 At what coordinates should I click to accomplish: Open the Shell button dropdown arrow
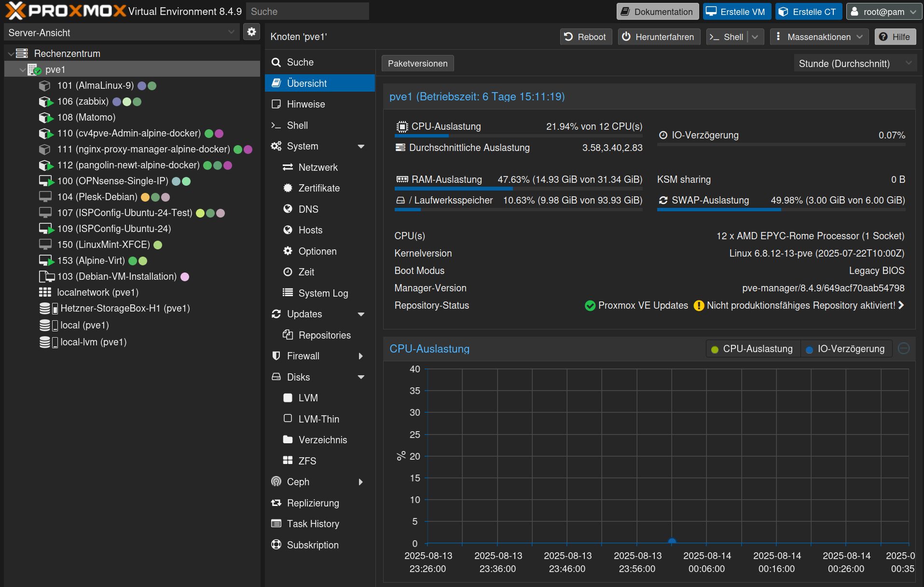coord(755,37)
